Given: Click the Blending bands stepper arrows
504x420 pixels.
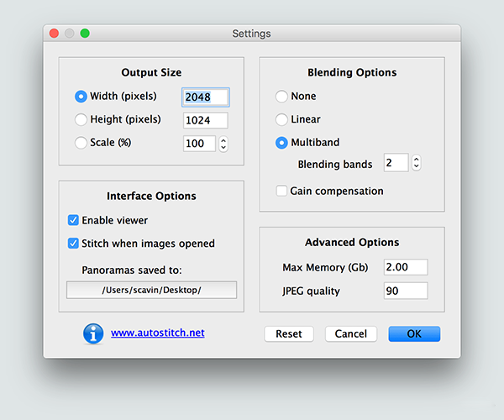Looking at the screenshot, I should [417, 163].
